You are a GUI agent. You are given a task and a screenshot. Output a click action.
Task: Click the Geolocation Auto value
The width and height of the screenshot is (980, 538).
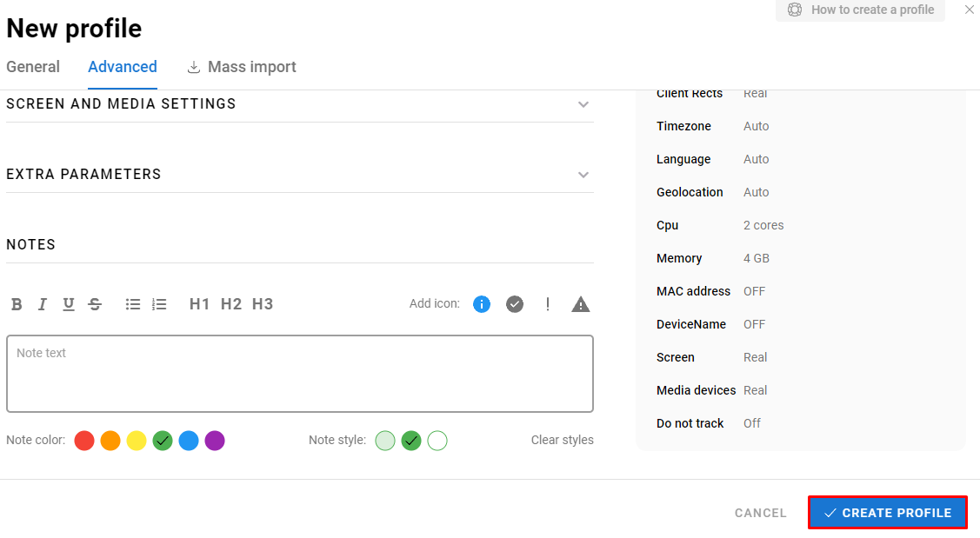(757, 192)
